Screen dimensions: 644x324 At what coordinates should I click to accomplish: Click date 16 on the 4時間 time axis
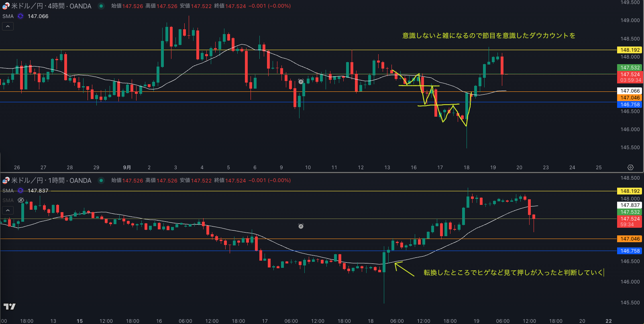(414, 167)
